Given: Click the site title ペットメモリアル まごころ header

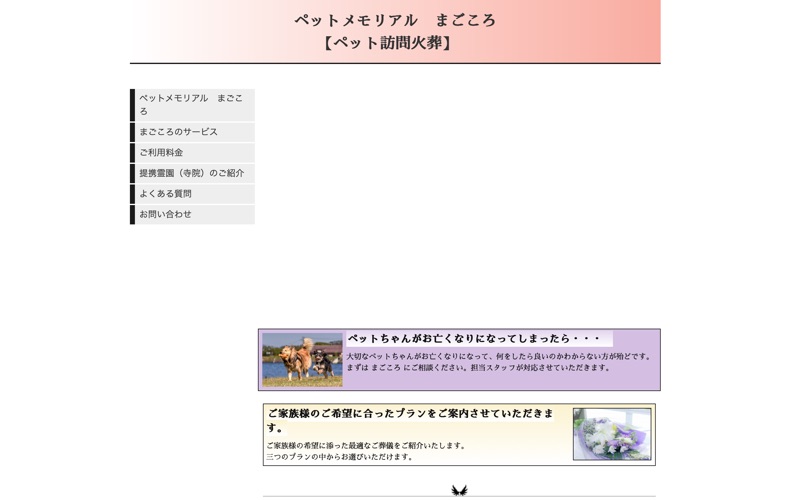Looking at the screenshot, I should point(395,20).
